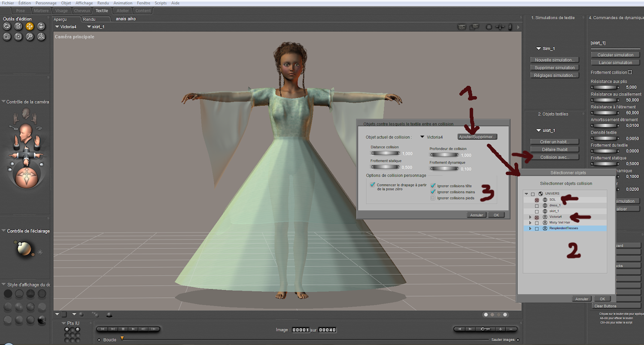Click the 'Calculer simulation' button
644x345 pixels.
[x=615, y=55]
